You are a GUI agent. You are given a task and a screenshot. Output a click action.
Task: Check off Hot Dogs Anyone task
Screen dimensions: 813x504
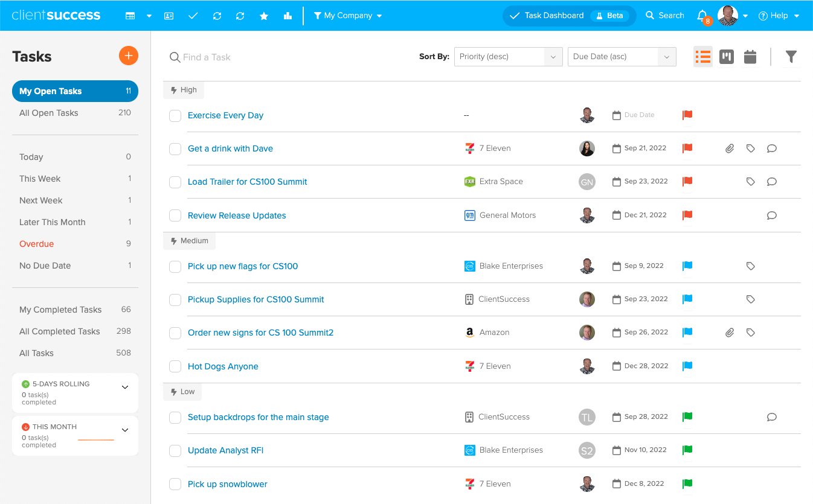coord(175,366)
